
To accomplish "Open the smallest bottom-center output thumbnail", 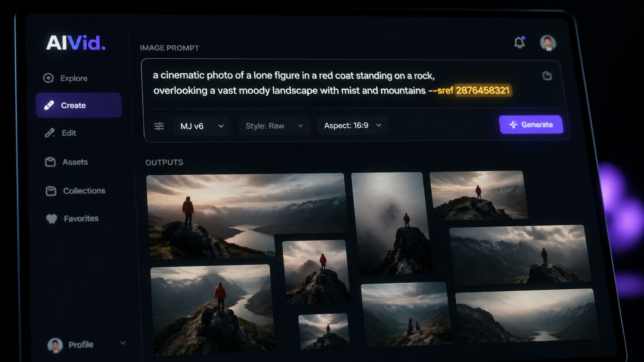I will coord(324,331).
